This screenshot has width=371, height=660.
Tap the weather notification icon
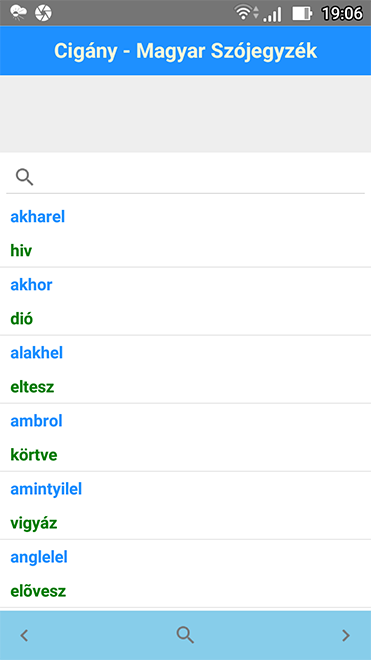[x=18, y=13]
